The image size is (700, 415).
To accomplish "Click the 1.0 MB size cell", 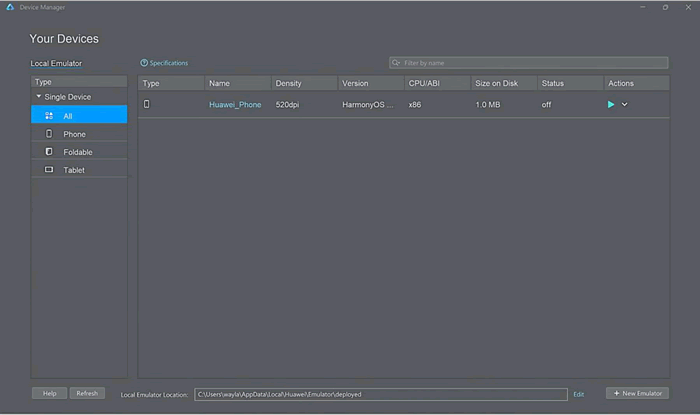I will point(488,104).
